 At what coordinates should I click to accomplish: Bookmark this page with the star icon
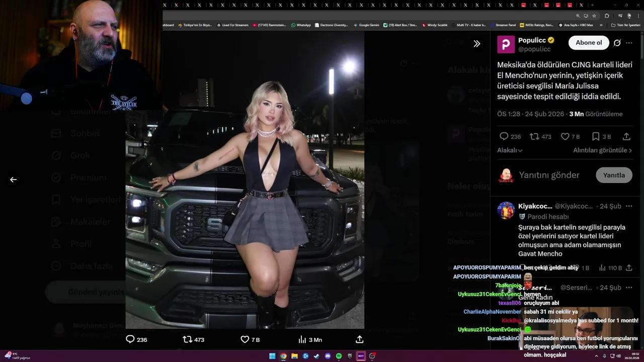tap(594, 16)
